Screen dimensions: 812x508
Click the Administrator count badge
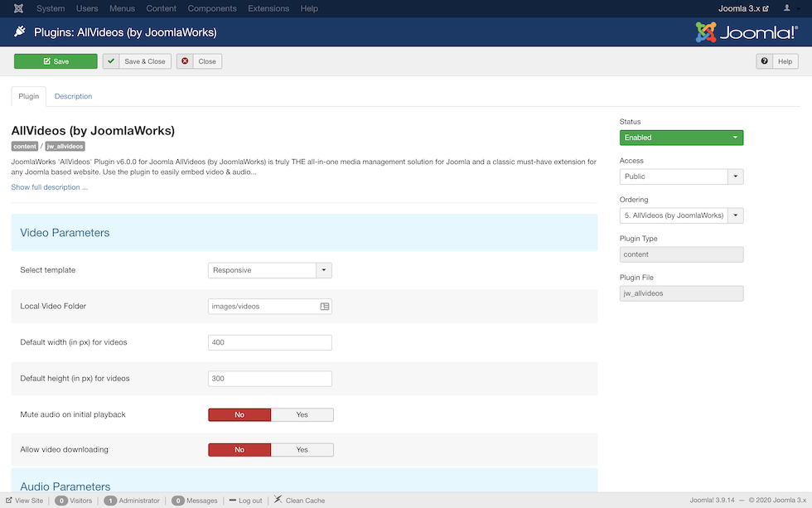tap(109, 501)
